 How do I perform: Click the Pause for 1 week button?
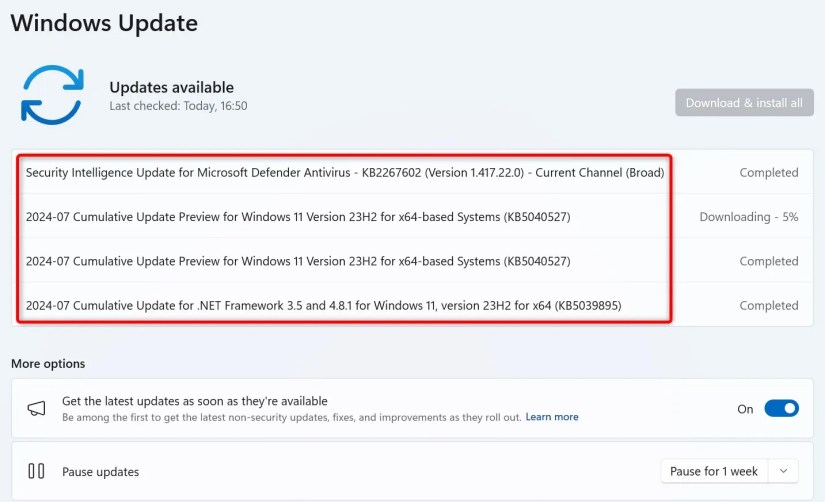714,471
